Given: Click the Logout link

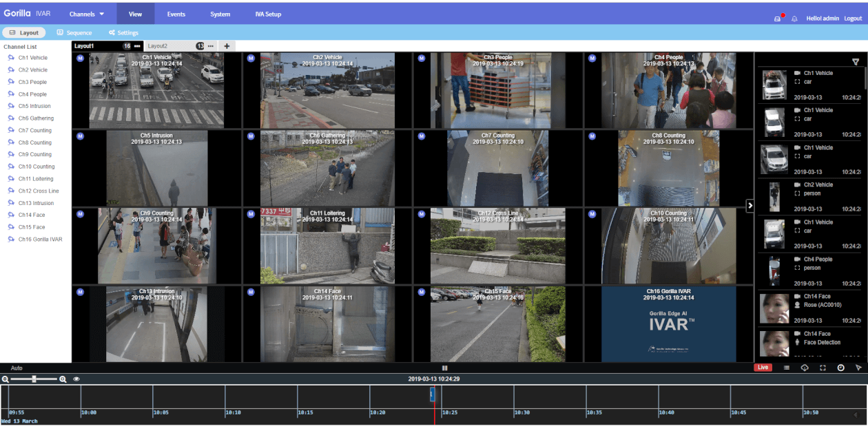Looking at the screenshot, I should (853, 19).
